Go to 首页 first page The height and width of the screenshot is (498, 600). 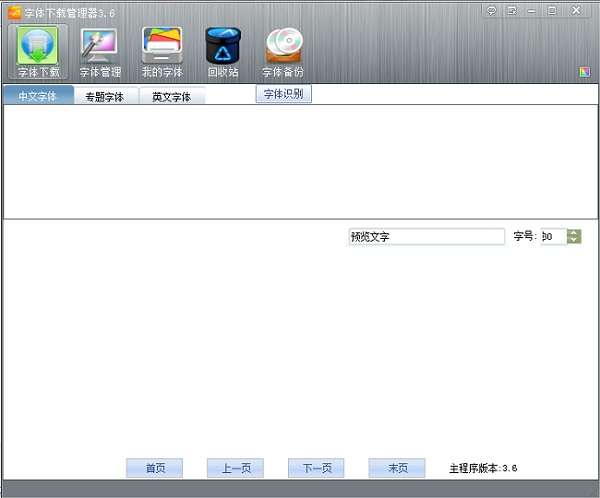(x=155, y=468)
